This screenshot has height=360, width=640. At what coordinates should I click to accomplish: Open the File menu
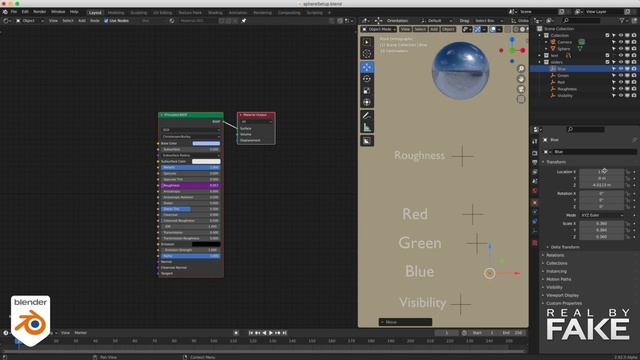[14, 12]
